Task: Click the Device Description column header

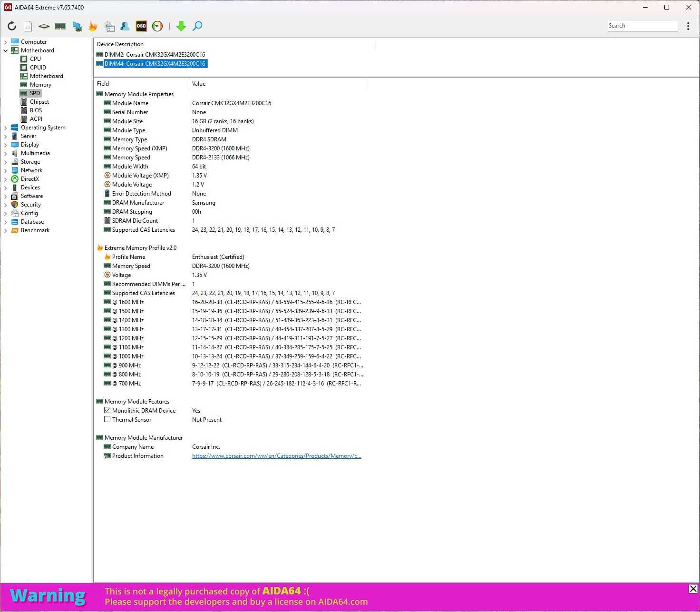Action: [233, 44]
